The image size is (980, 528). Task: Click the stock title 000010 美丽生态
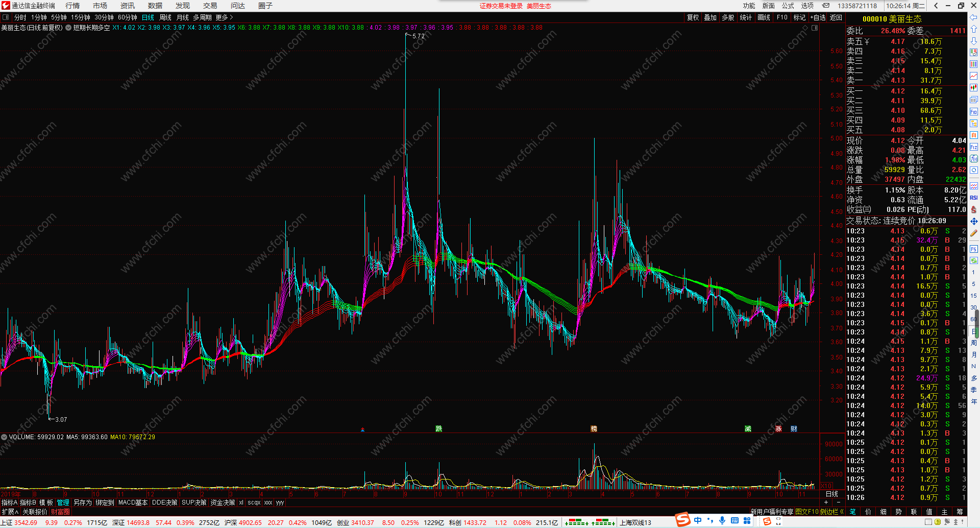(892, 19)
